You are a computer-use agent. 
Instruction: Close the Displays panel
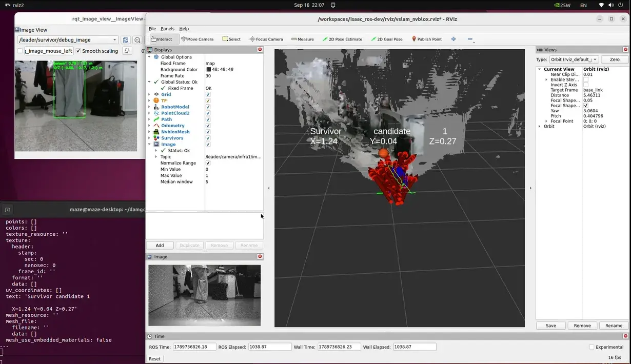(x=260, y=50)
